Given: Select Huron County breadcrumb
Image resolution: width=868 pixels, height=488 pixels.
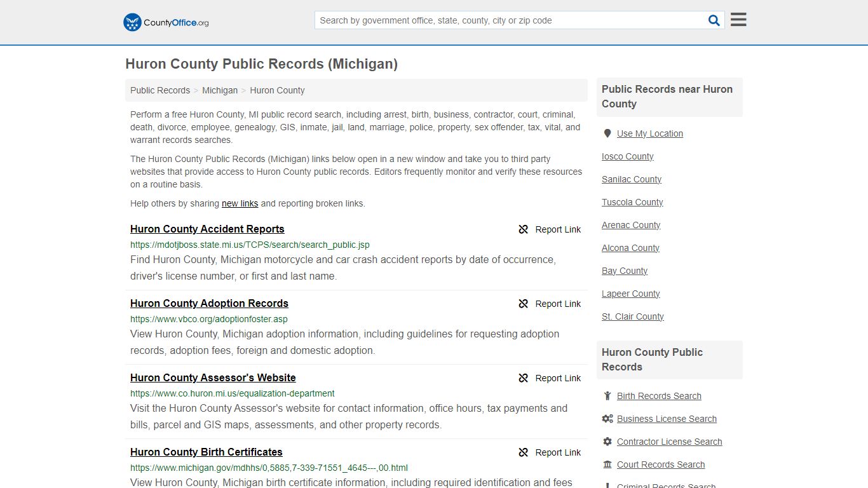Looking at the screenshot, I should 277,90.
